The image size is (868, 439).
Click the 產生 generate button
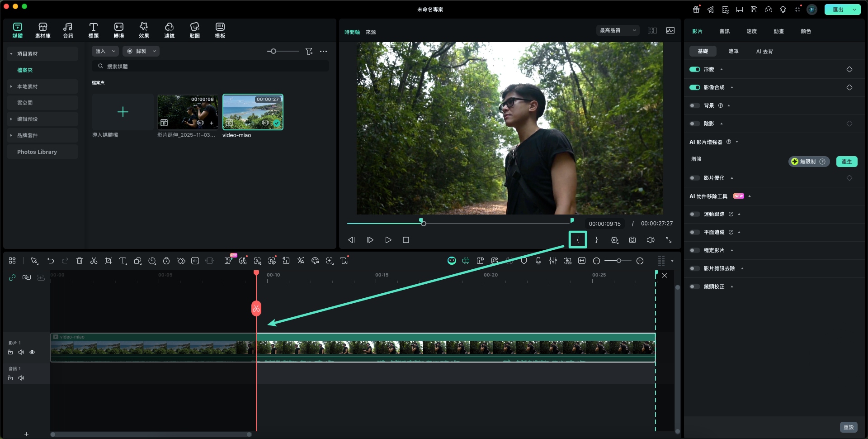coord(846,162)
